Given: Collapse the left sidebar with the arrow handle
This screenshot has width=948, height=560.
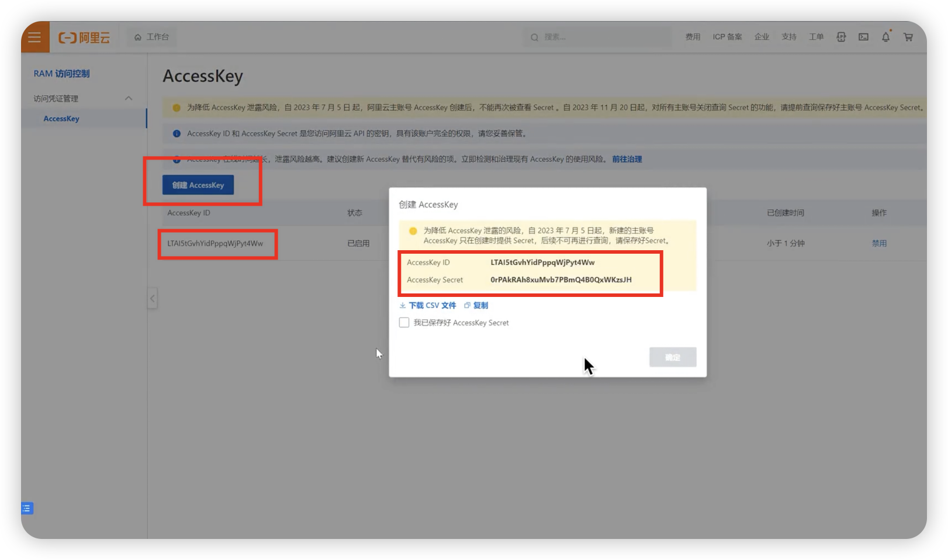Looking at the screenshot, I should click(153, 299).
